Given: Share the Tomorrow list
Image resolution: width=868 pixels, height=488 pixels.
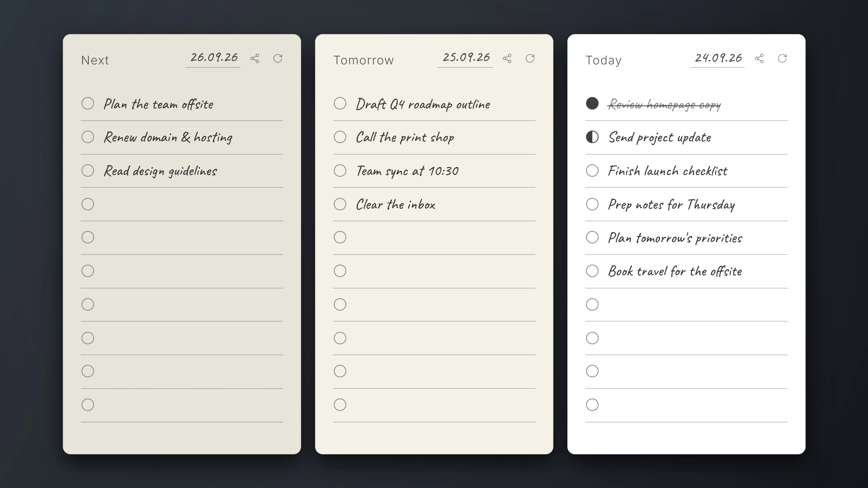Looking at the screenshot, I should (507, 58).
